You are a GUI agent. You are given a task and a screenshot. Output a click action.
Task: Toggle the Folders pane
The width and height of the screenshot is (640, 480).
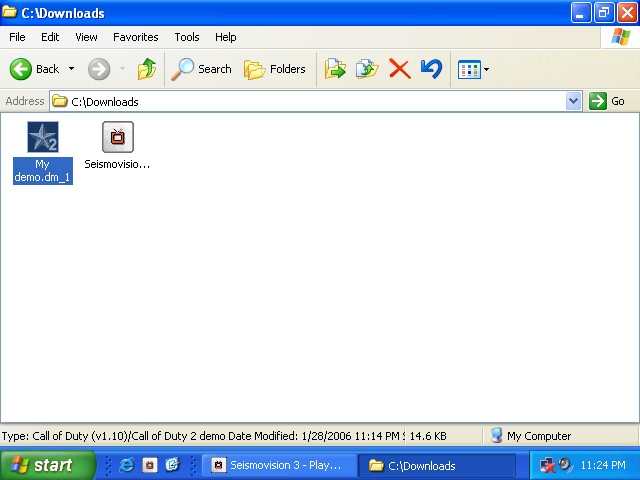pos(275,69)
